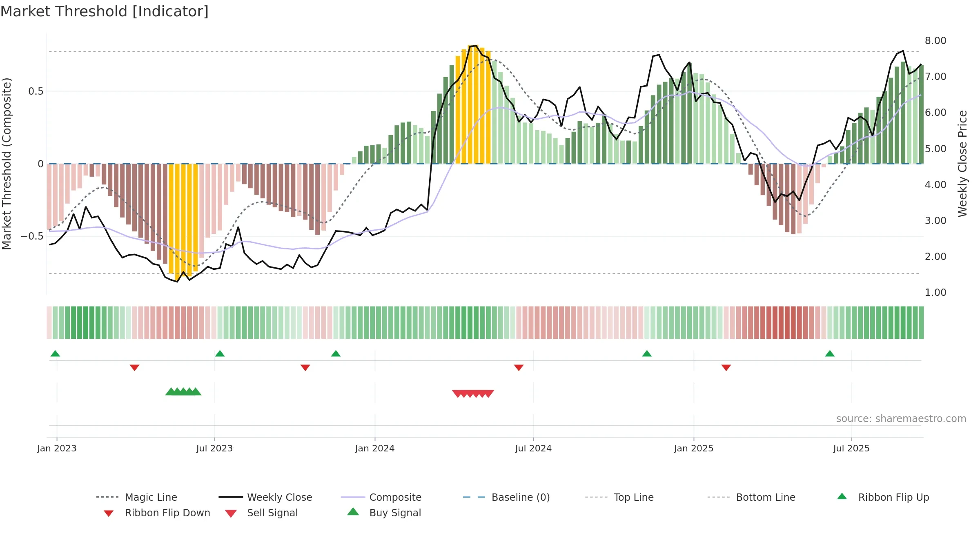Screen dimensions: 980x551
Task: Click the 0.5 composite axis tick
Action: tap(36, 91)
